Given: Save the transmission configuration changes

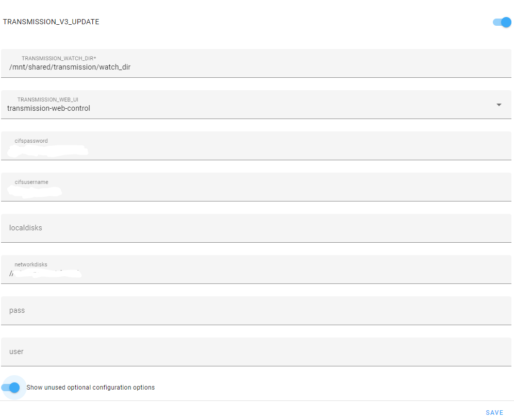Looking at the screenshot, I should click(494, 412).
